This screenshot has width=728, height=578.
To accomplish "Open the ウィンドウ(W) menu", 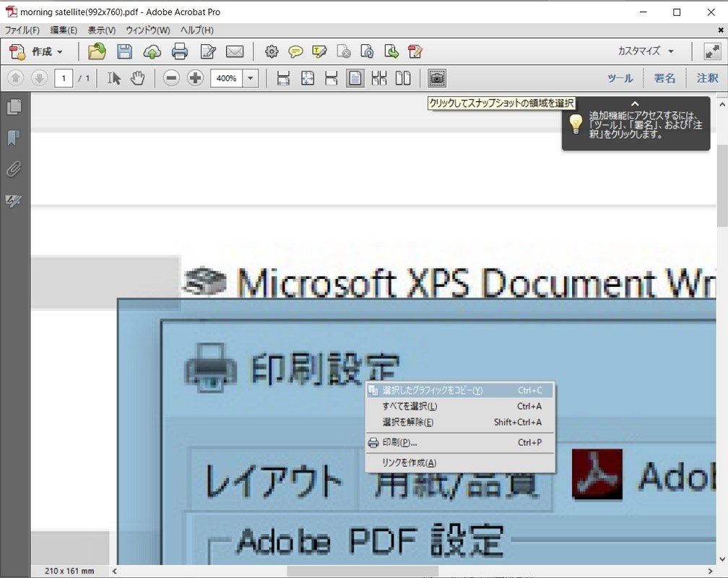I will [147, 30].
